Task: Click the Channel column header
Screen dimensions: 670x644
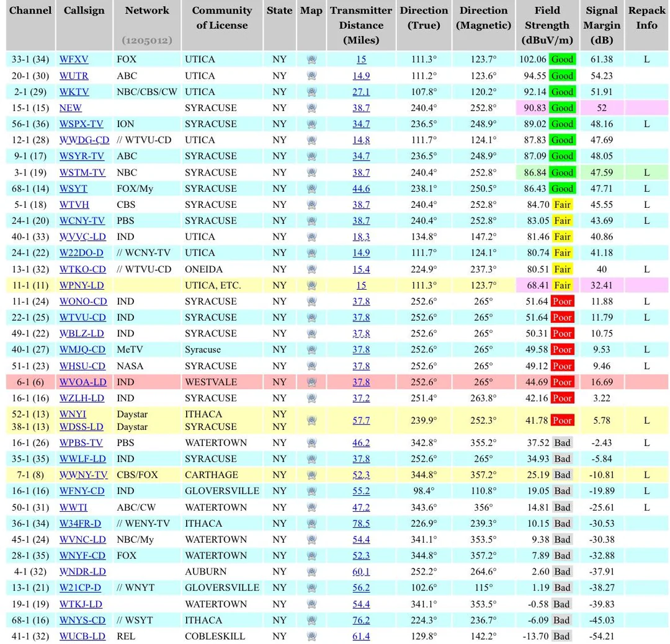Action: tap(30, 11)
